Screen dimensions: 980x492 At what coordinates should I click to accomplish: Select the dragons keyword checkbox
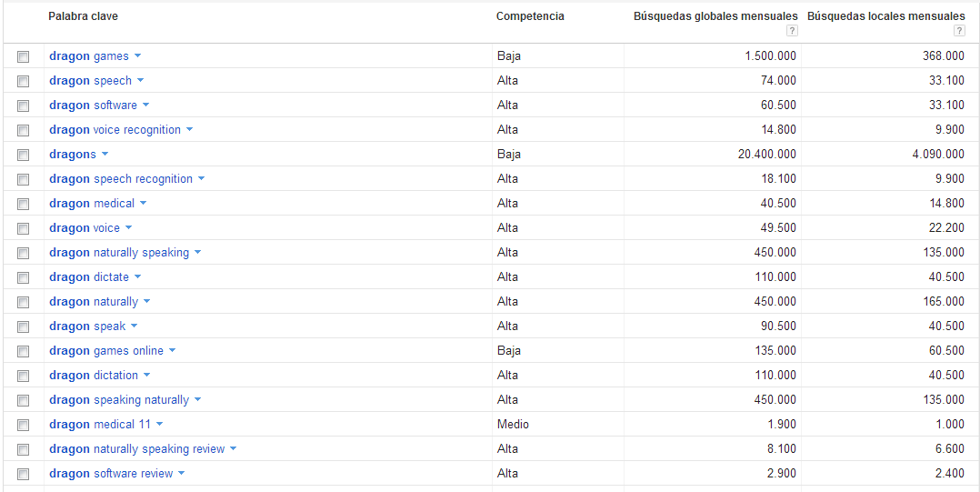[x=24, y=155]
